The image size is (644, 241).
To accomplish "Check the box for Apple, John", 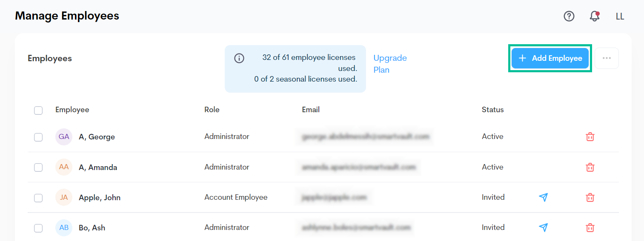I will coord(38,198).
